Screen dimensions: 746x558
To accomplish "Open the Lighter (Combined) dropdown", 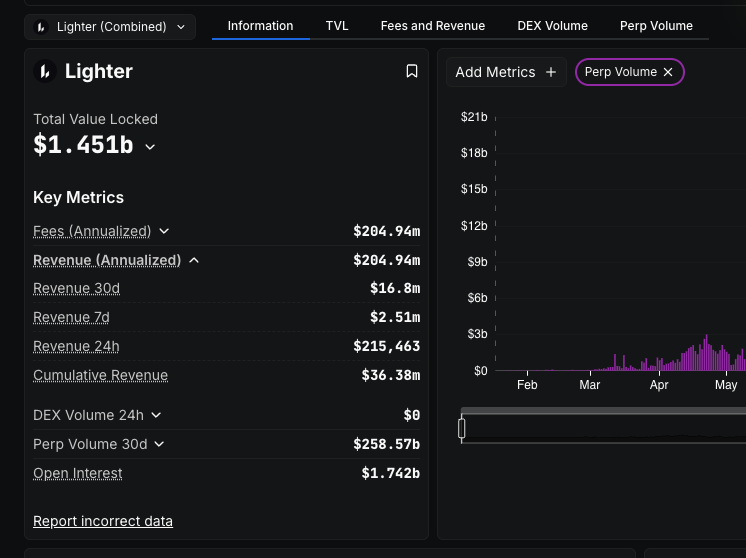I will point(110,27).
